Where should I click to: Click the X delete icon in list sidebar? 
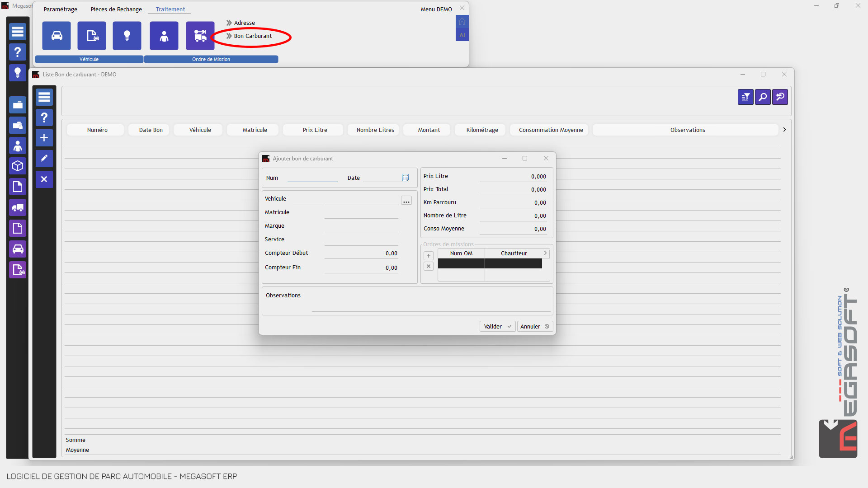[x=44, y=179]
